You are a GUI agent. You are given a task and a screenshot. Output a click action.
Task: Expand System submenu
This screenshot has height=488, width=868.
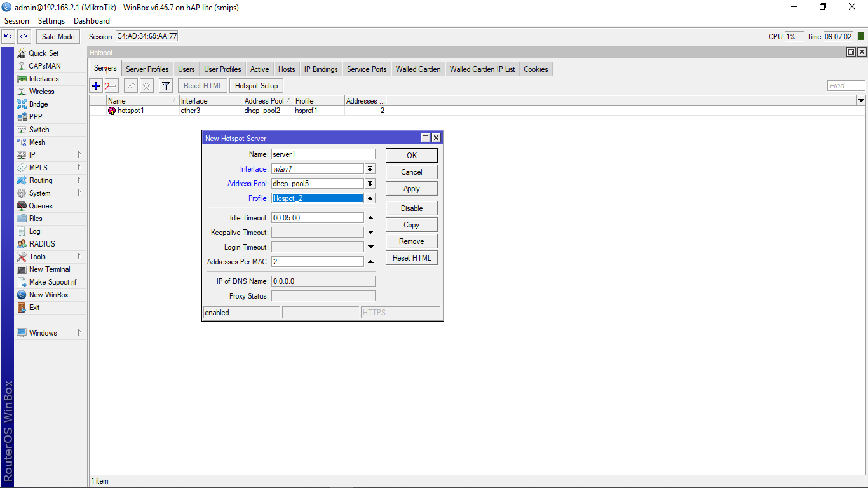tap(79, 193)
